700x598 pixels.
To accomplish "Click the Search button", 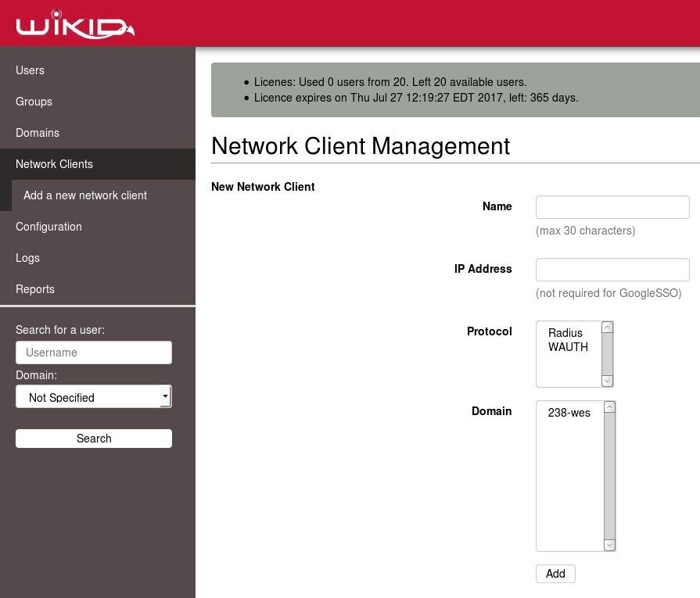I will click(x=93, y=439).
